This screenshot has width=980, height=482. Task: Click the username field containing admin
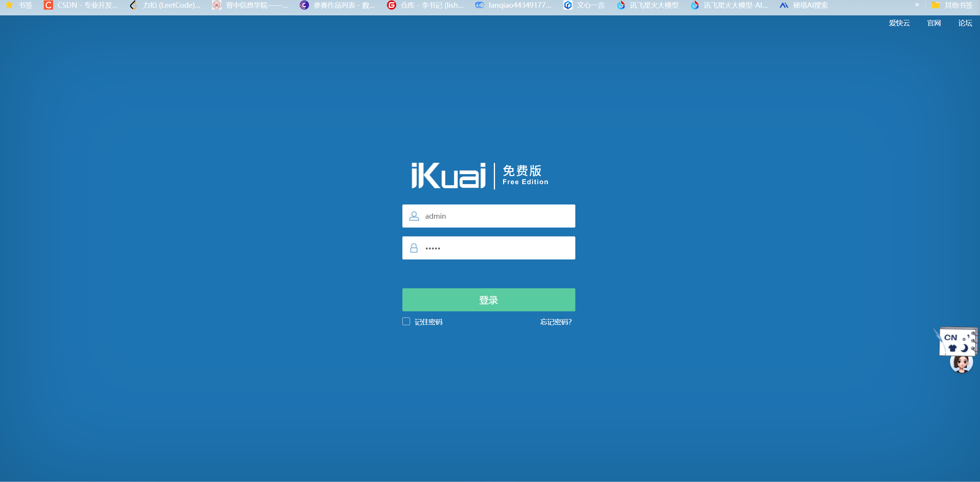(488, 216)
